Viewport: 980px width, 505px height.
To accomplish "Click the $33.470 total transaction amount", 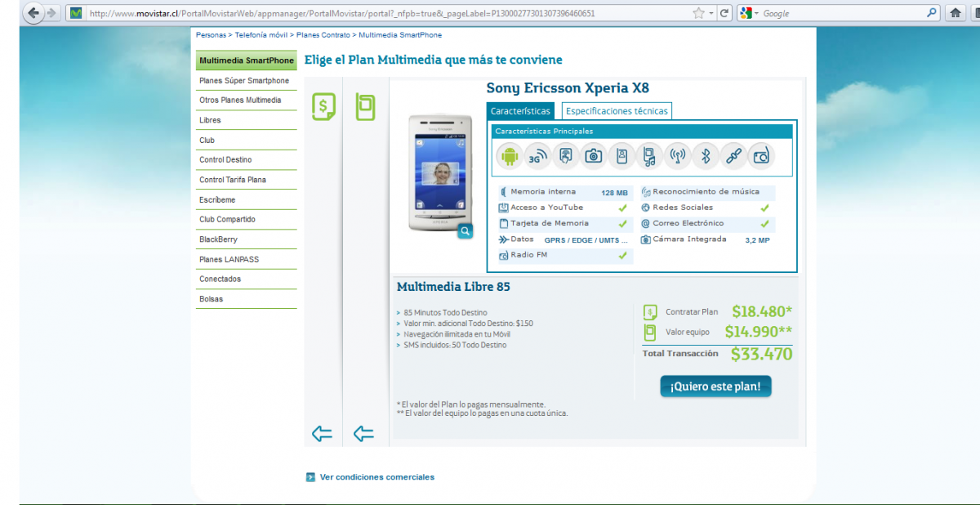I will click(761, 354).
